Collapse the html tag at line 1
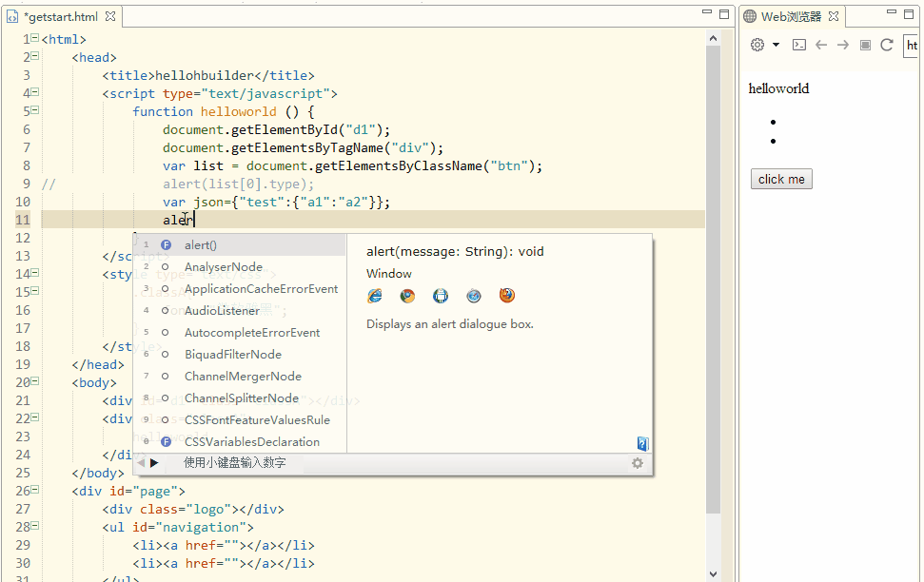Screen dimensions: 924x582 click(34, 39)
